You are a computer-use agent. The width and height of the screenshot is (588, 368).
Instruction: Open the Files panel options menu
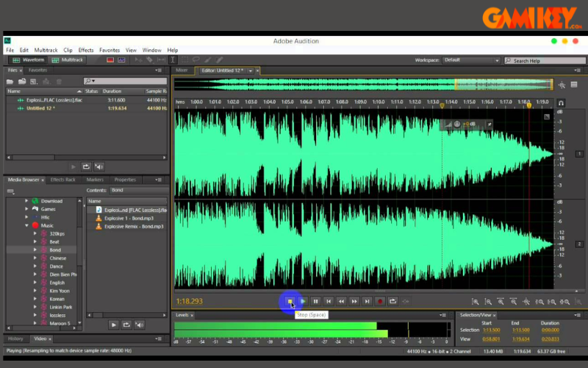point(159,70)
